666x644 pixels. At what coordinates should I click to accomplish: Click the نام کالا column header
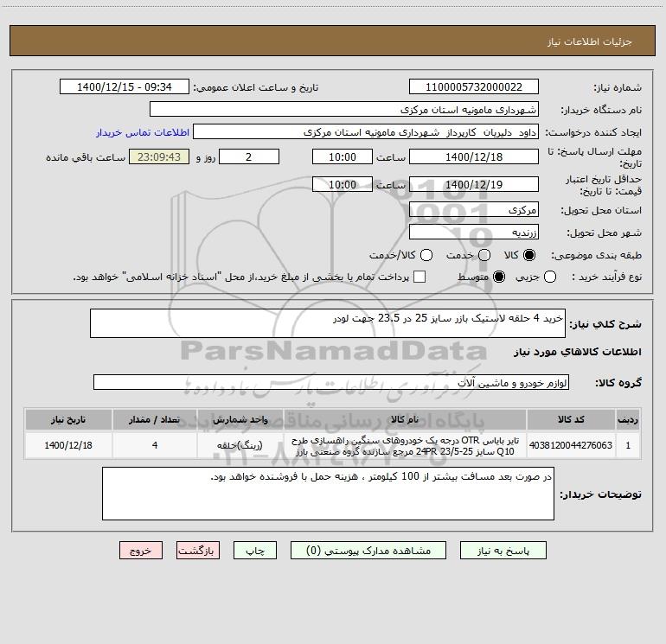coord(405,420)
